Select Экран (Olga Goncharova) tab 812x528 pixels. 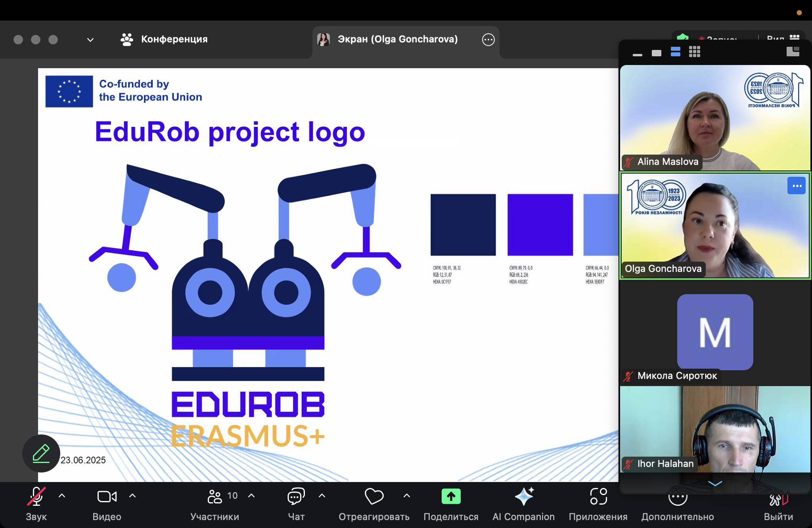pyautogui.click(x=397, y=39)
